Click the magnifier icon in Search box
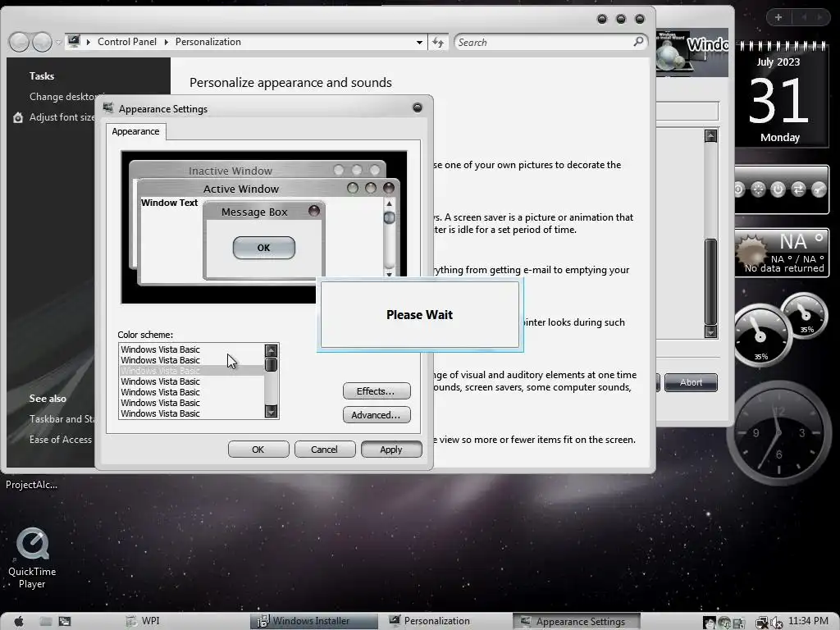This screenshot has width=840, height=630. [638, 41]
